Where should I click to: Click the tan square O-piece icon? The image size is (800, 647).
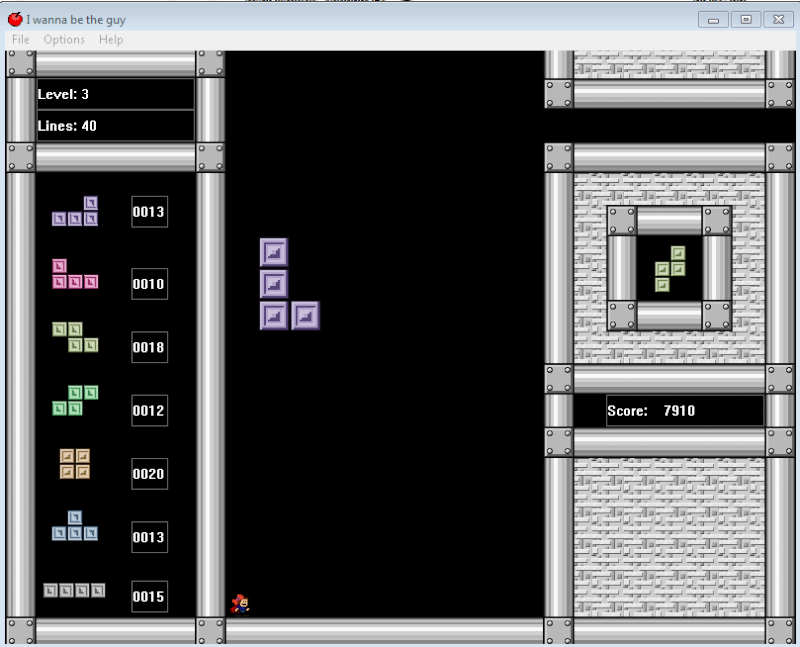coord(75,464)
